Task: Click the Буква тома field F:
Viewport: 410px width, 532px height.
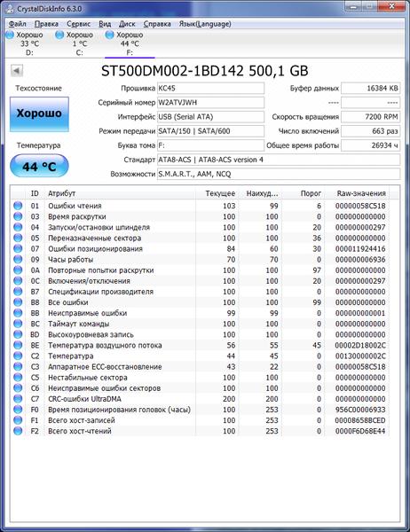Action: click(210, 145)
